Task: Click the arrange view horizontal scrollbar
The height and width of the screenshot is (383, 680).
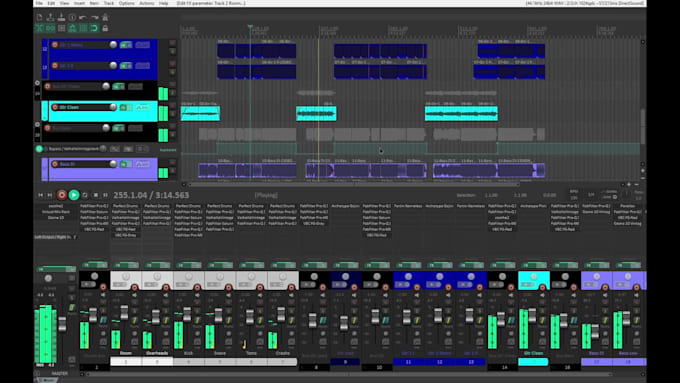Action: click(x=354, y=184)
